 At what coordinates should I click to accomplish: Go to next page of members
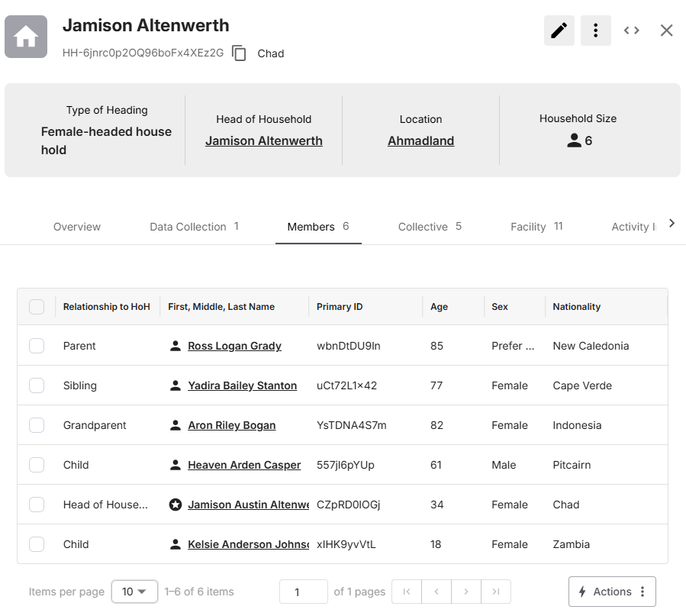[466, 592]
